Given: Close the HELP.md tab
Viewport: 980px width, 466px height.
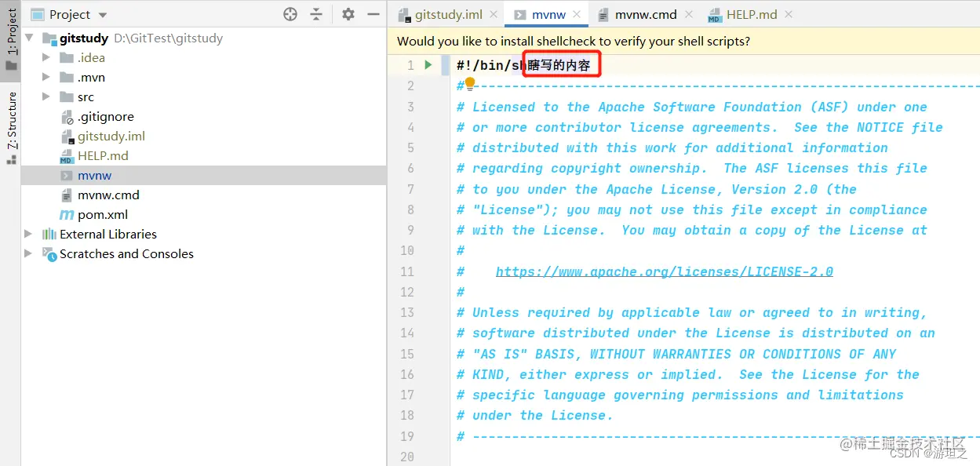Looking at the screenshot, I should [x=789, y=14].
